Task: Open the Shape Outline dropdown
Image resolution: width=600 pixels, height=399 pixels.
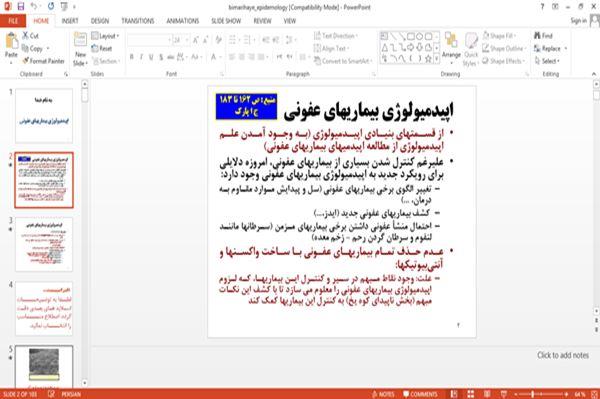Action: 504,48
